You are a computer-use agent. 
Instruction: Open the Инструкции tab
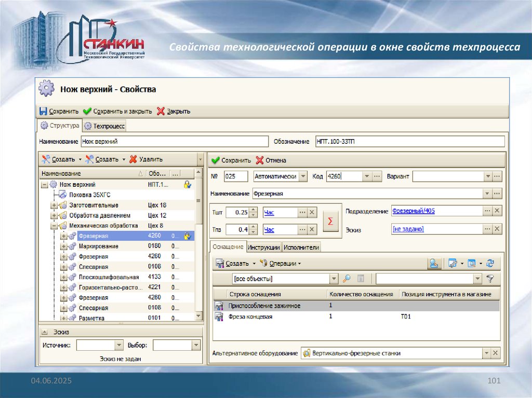pyautogui.click(x=264, y=248)
